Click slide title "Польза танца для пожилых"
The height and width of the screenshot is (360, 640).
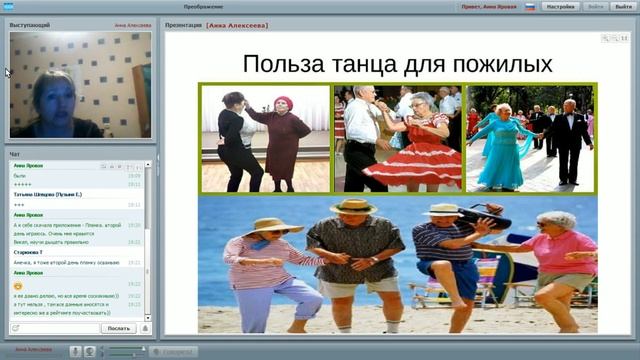click(x=398, y=64)
